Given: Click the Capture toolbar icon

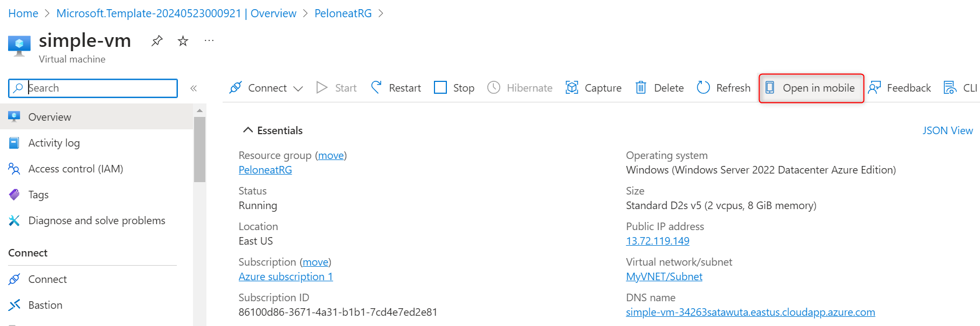Looking at the screenshot, I should [572, 88].
